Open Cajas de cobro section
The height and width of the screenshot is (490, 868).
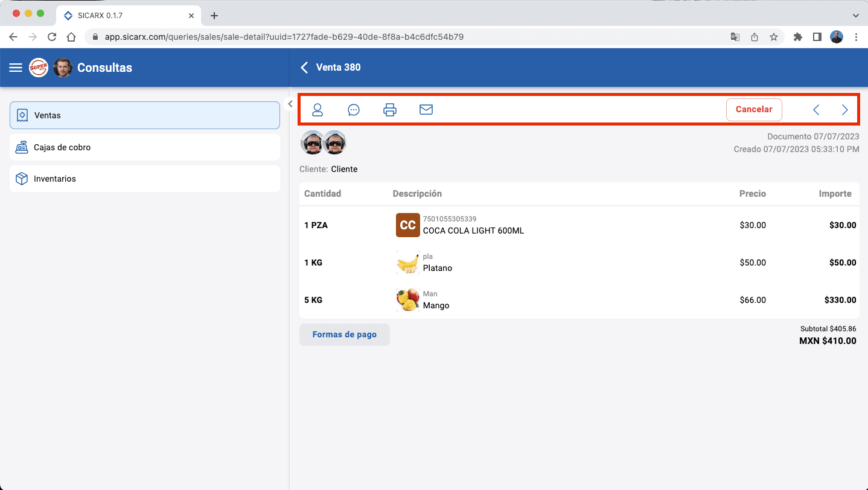pyautogui.click(x=145, y=147)
